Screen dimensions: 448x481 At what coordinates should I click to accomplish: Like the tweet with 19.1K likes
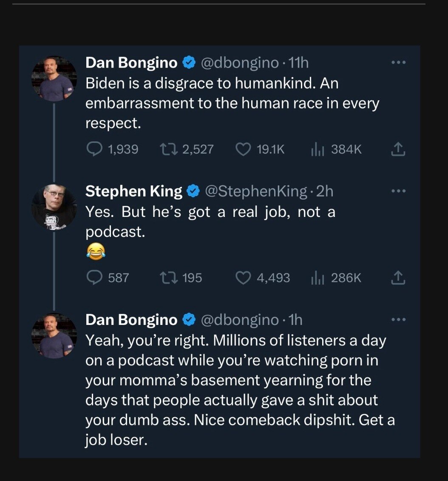click(243, 149)
